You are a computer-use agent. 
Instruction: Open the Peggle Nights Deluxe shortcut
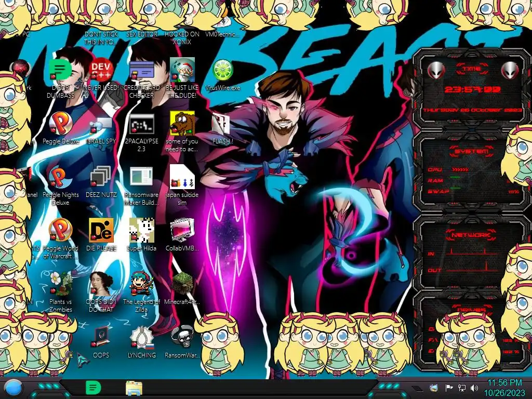pos(60,177)
